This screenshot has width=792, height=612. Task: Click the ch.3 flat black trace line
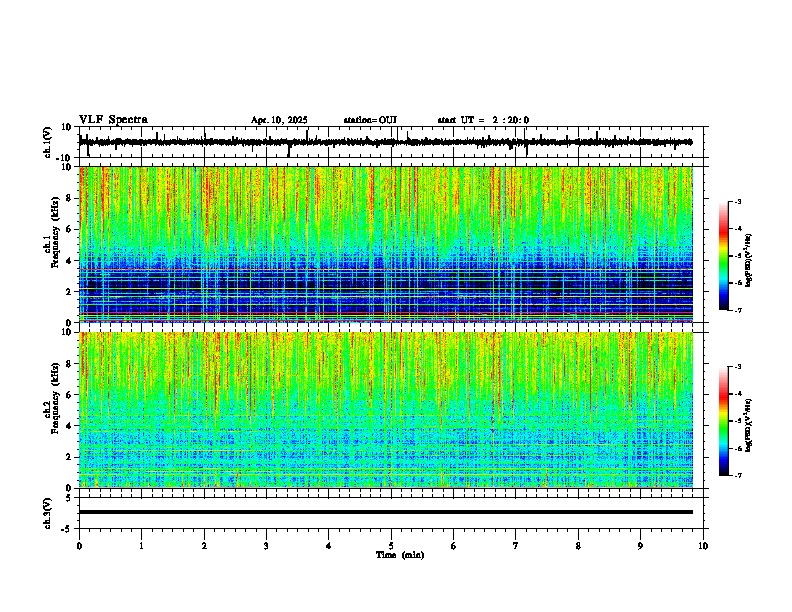coord(386,512)
